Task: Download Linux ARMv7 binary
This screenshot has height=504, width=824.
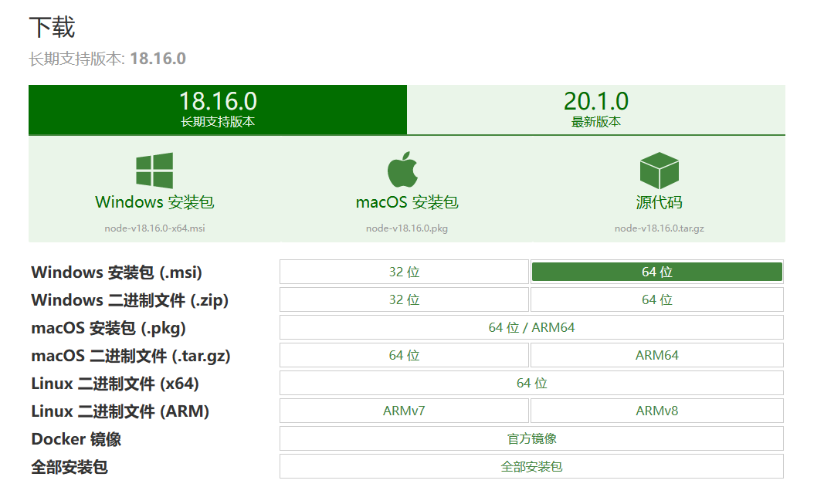Action: (x=404, y=411)
